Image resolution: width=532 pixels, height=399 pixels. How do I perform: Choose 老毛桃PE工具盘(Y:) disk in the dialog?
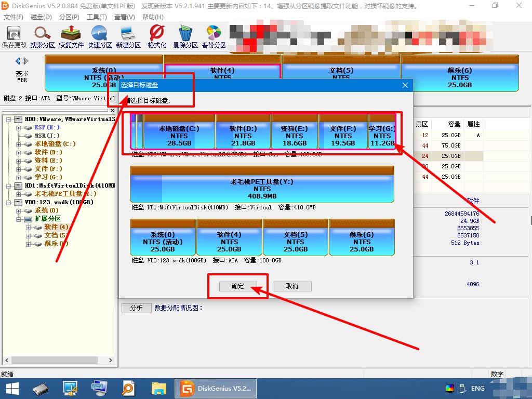click(x=262, y=184)
